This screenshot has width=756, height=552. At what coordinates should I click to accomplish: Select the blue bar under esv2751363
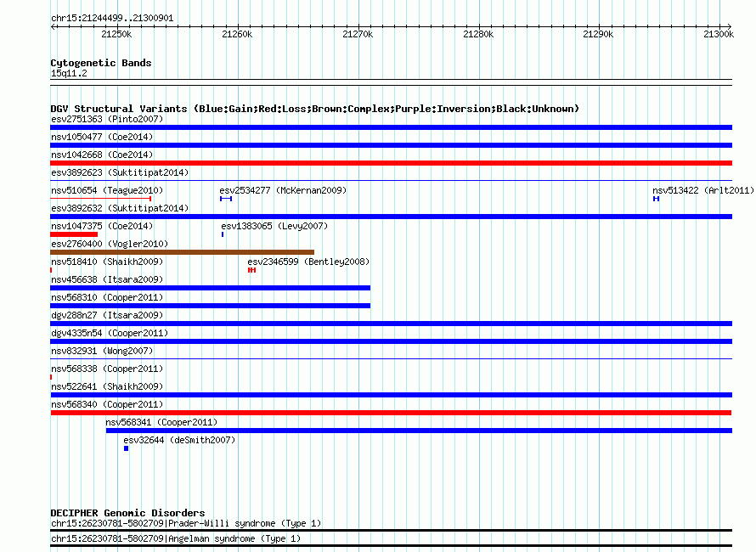[x=391, y=127]
